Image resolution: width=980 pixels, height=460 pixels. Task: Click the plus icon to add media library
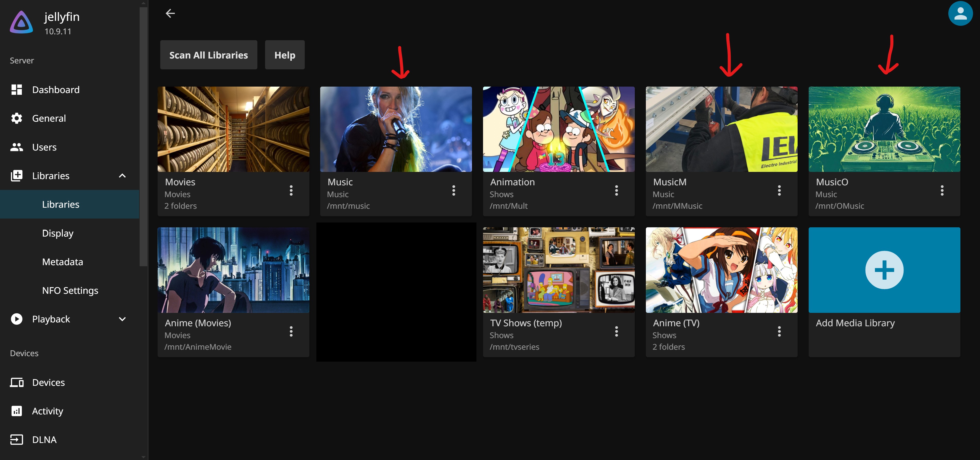click(x=884, y=270)
